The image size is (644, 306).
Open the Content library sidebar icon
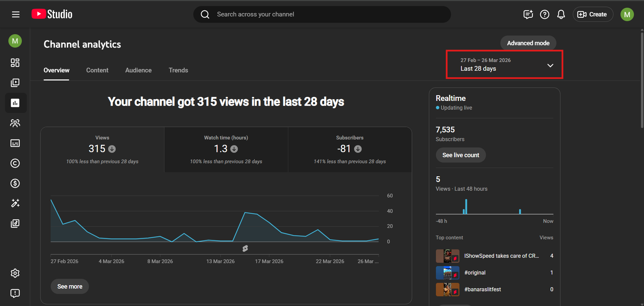(x=15, y=83)
